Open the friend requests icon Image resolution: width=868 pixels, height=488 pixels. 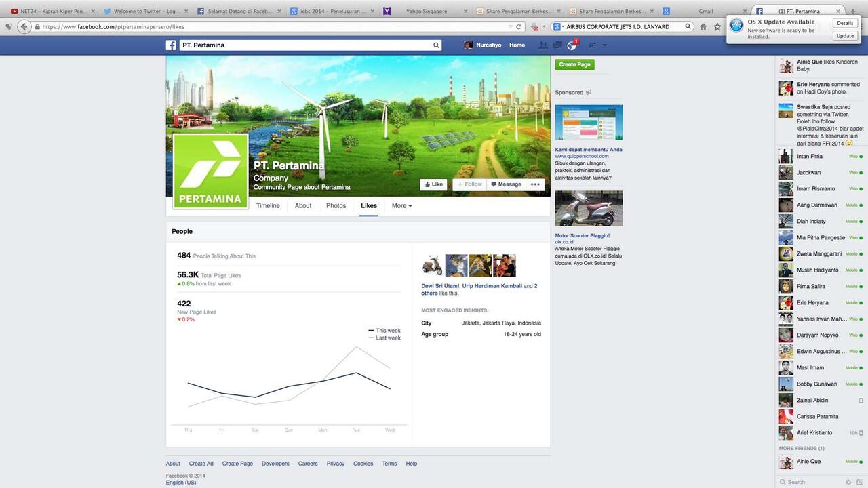tap(542, 45)
